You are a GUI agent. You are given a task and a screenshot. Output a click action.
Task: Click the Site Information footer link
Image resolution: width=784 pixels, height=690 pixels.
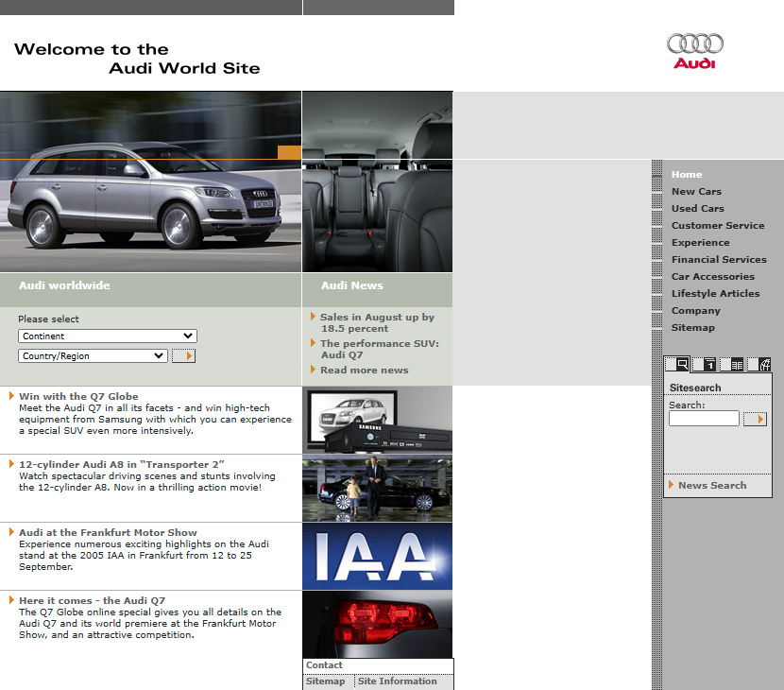[x=397, y=681]
